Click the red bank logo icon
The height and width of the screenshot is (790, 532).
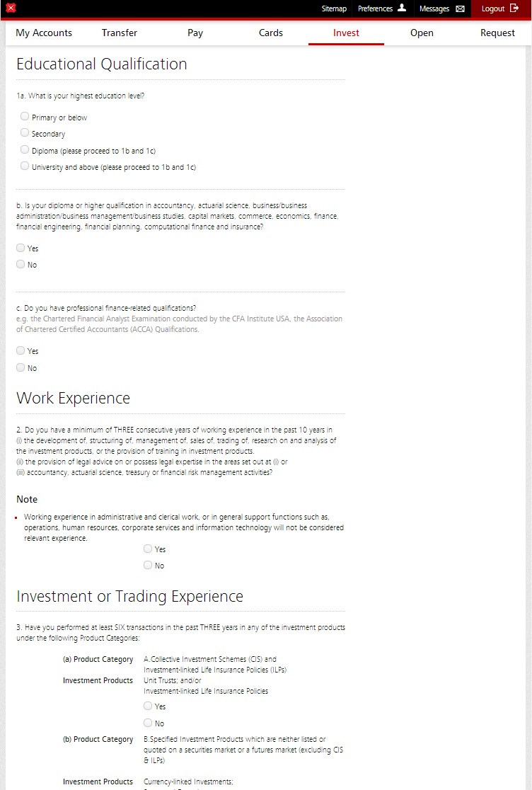[11, 8]
